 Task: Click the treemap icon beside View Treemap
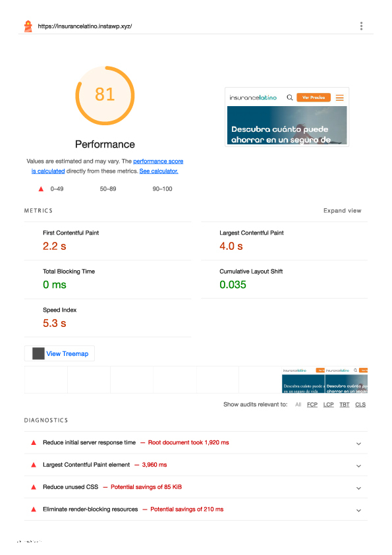click(38, 353)
